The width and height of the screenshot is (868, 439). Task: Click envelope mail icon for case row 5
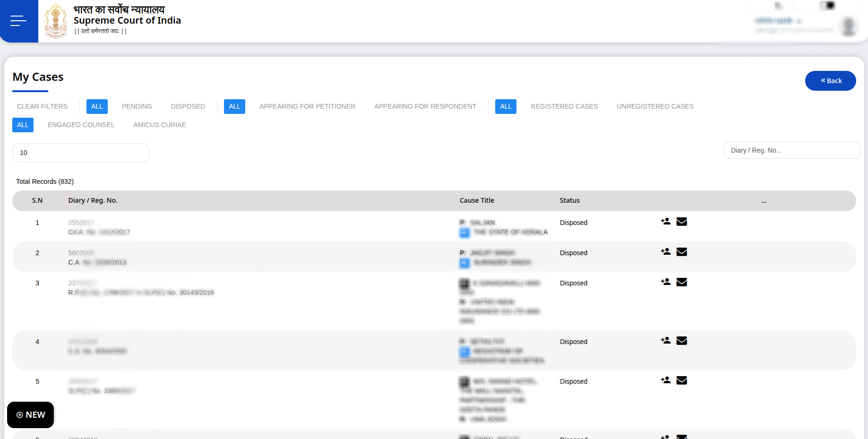[681, 380]
